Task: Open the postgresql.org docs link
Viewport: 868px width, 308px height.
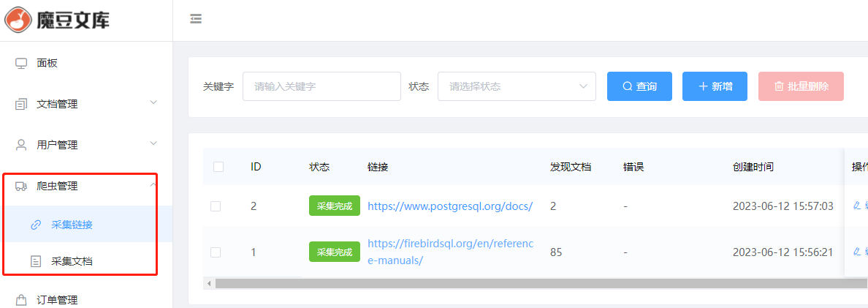Action: click(x=449, y=206)
